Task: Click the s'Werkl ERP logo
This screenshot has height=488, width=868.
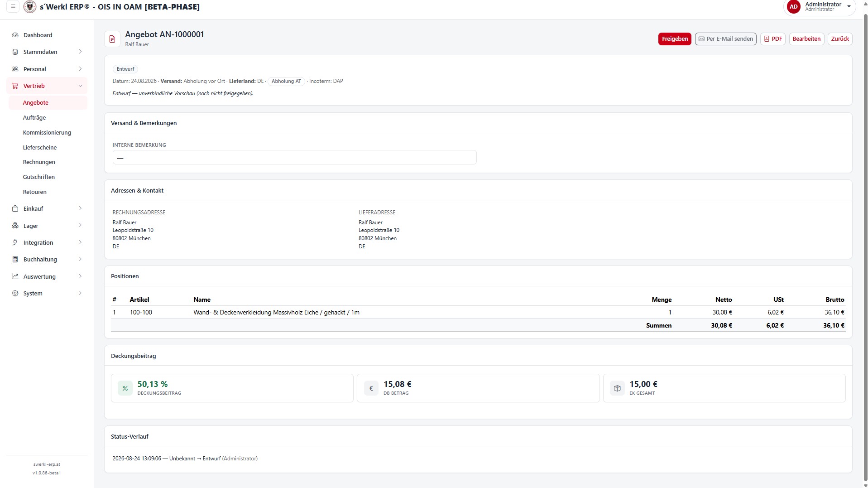Action: (30, 7)
